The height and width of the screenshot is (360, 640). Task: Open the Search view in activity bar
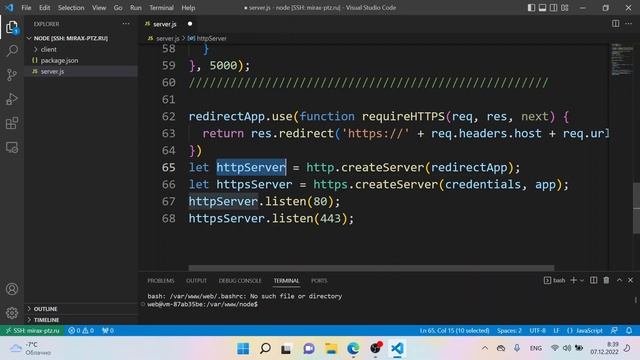pos(12,51)
